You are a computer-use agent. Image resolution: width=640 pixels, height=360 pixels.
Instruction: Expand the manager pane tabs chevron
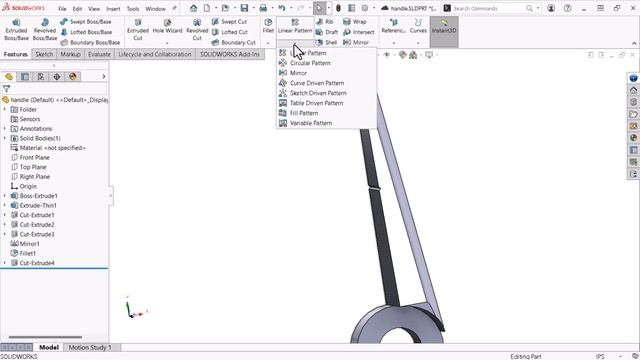coord(104,76)
